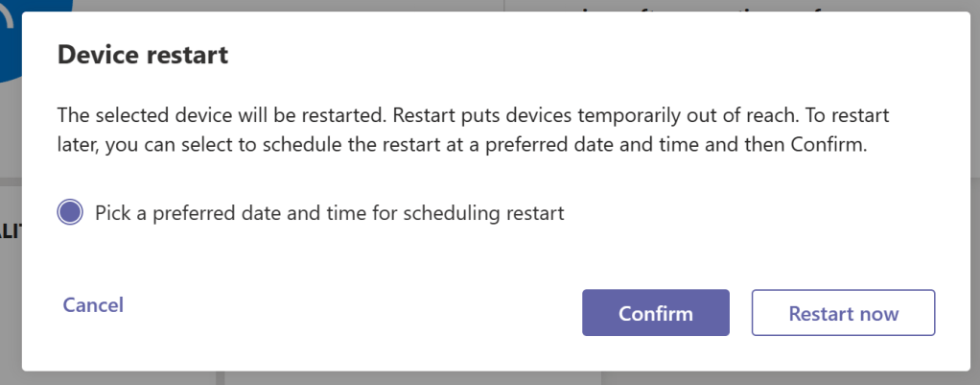Select the scheduling restart radio button
The image size is (980, 385).
coord(70,212)
